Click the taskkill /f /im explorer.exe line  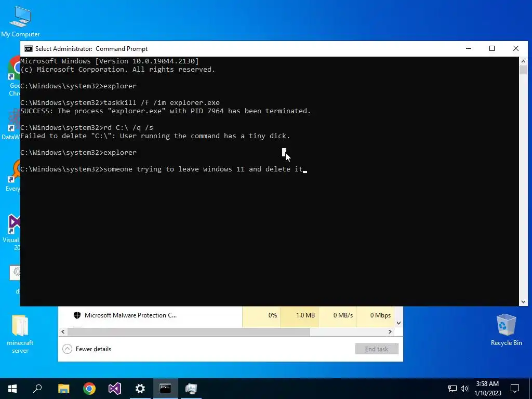(x=120, y=102)
